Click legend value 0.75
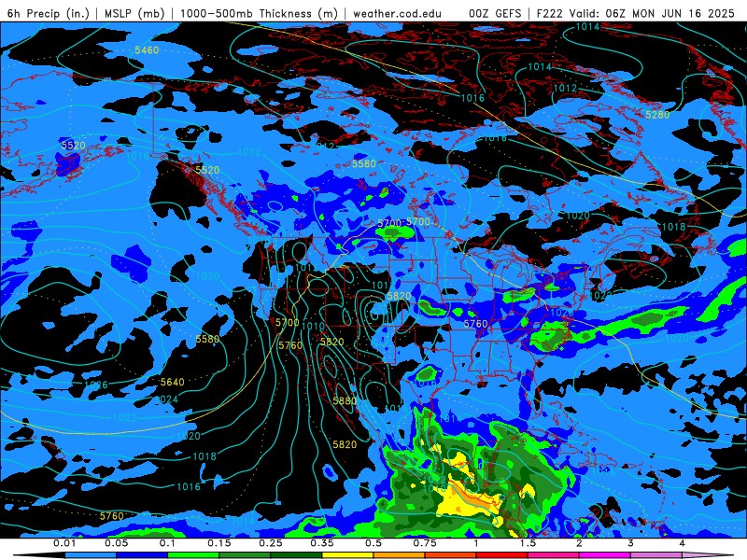The image size is (747, 560). pyautogui.click(x=425, y=543)
